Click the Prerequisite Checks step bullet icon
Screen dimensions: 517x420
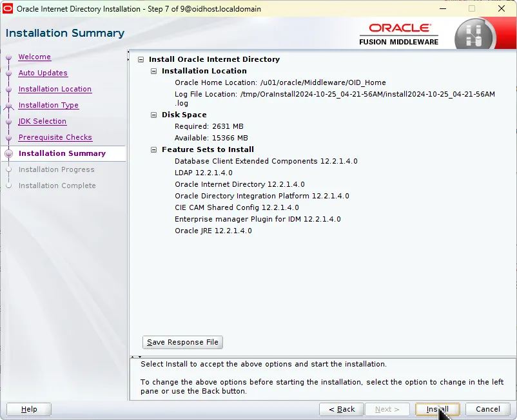[9, 138]
